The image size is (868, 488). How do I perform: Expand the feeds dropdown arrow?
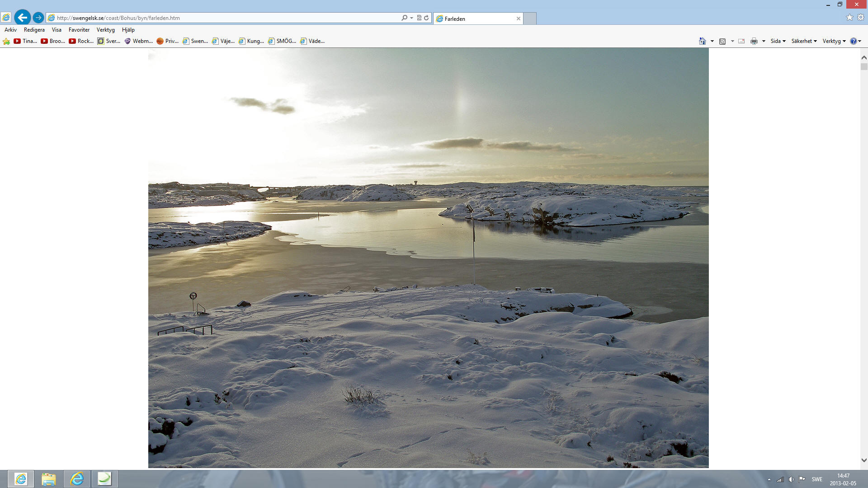[x=732, y=41]
